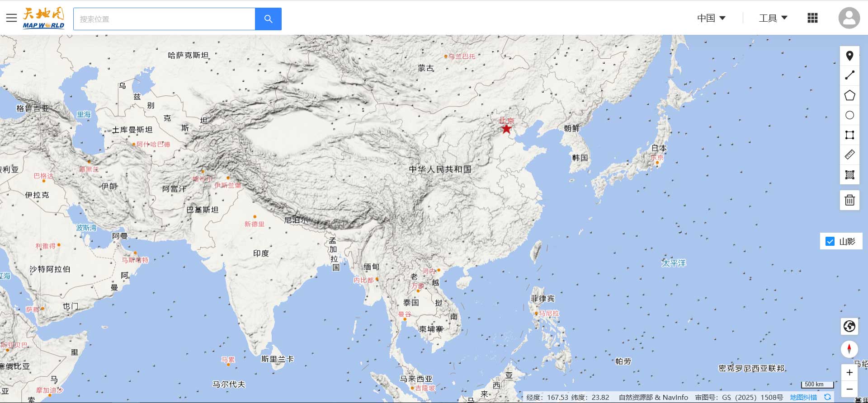This screenshot has height=403, width=868.
Task: Click the 沙特阿拉伯 country label
Action: click(x=50, y=269)
